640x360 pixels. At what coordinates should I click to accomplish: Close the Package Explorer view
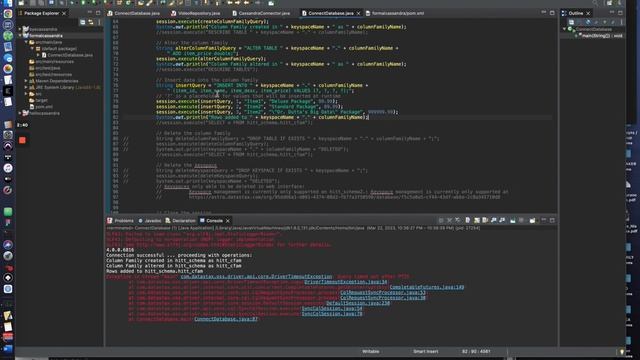coord(64,13)
